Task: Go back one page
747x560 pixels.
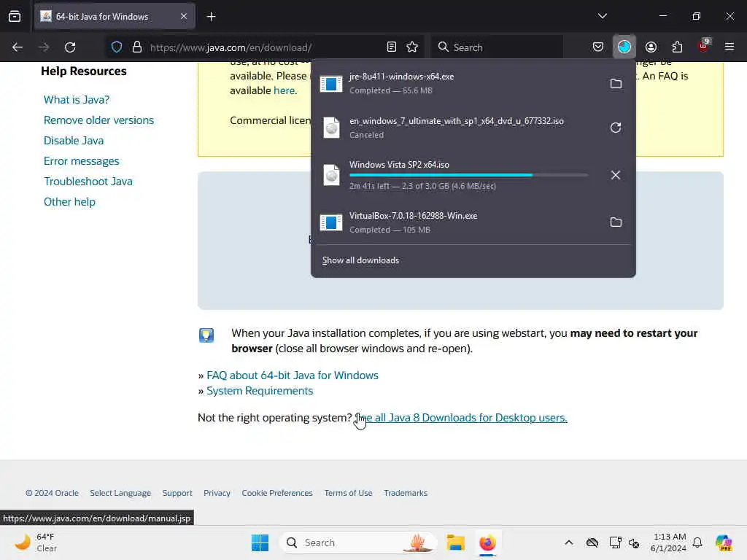Action: [x=18, y=47]
